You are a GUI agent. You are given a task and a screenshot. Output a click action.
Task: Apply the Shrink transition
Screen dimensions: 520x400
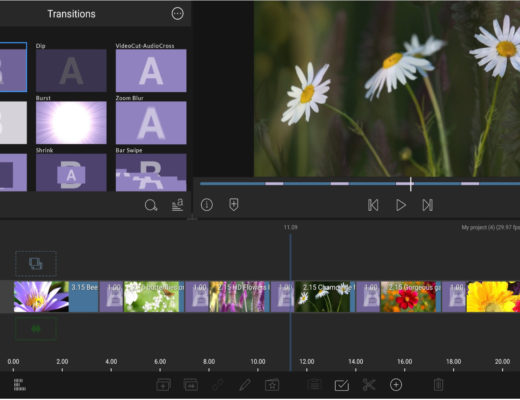coord(71,172)
